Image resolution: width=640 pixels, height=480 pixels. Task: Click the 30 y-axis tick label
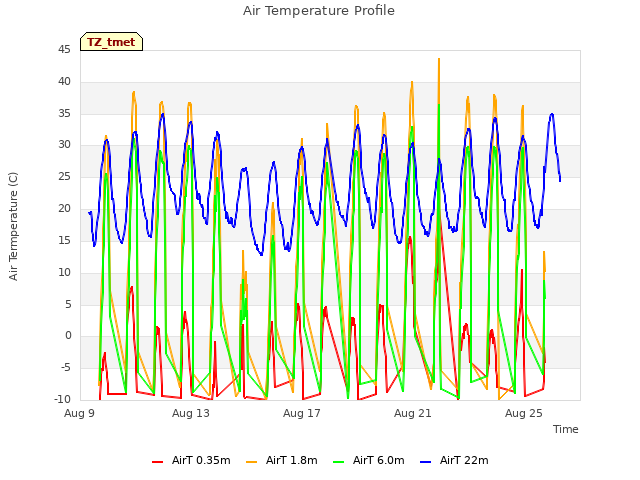pos(64,144)
